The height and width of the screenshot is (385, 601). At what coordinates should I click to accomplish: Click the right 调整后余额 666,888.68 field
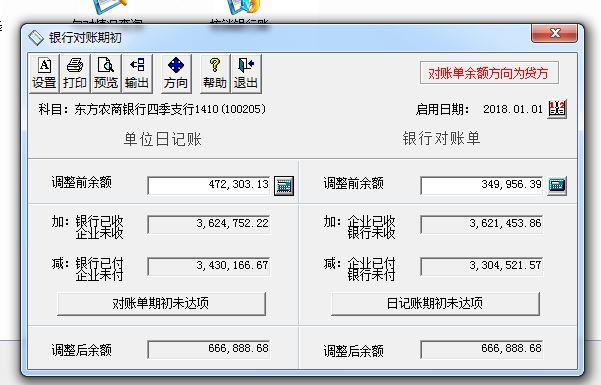[482, 349]
